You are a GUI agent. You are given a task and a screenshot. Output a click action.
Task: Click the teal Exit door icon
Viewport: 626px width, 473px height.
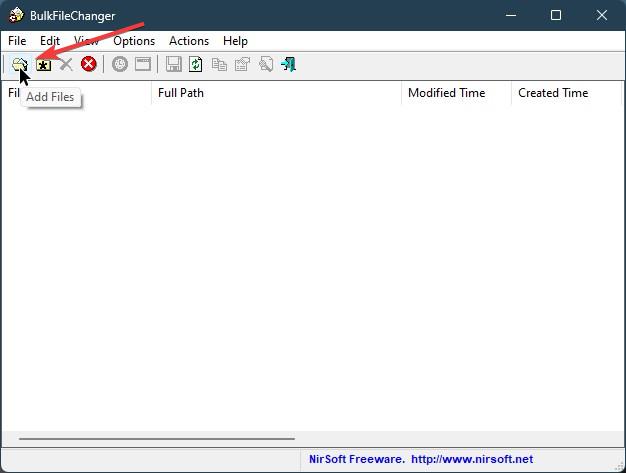coord(289,64)
